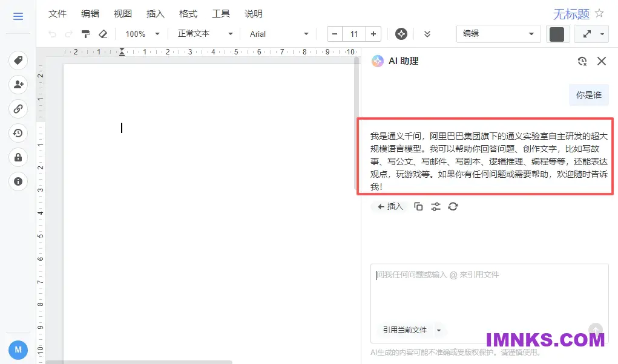The width and height of the screenshot is (618, 364).
Task: Click the insert link icon in the sidebar
Action: tap(18, 109)
